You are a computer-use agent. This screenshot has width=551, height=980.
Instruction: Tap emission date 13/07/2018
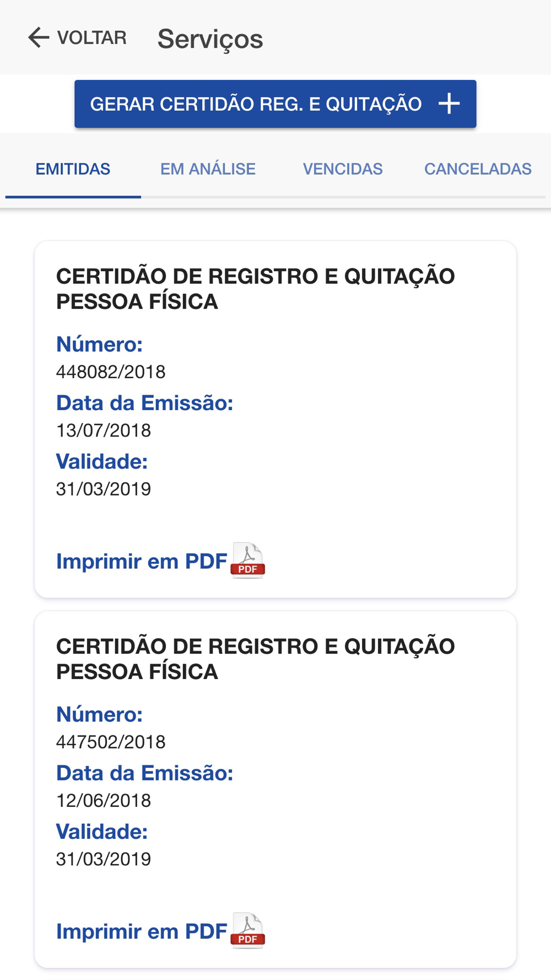104,430
